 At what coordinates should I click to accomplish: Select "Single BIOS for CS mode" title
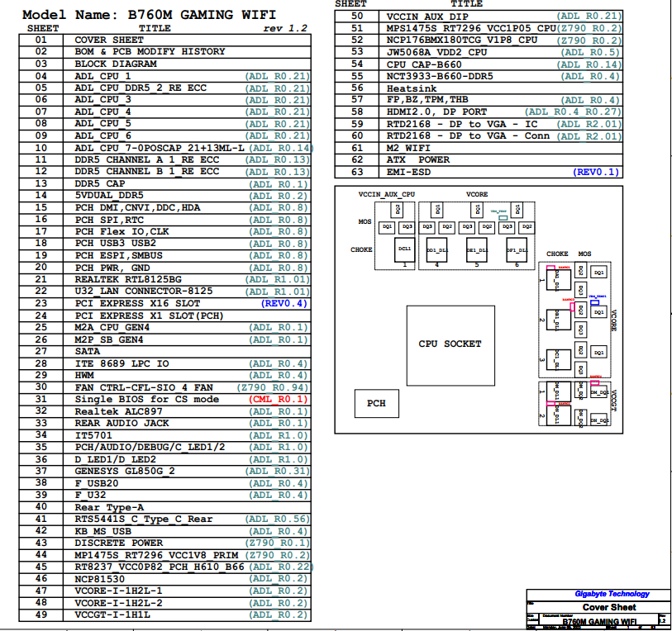147,399
